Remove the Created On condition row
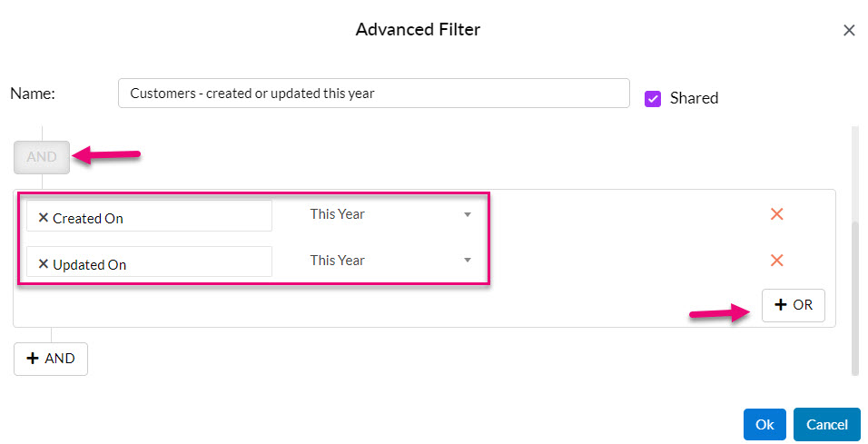This screenshot has width=868, height=444. 776,213
